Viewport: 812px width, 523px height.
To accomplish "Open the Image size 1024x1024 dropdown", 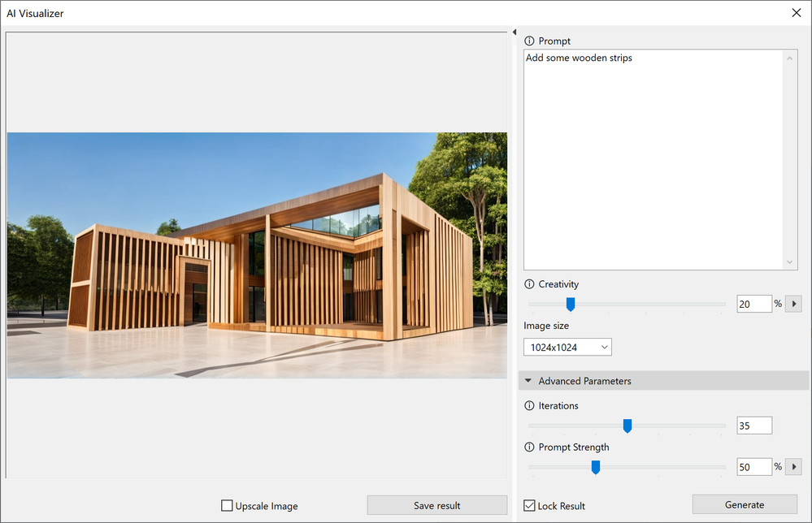I will click(567, 347).
